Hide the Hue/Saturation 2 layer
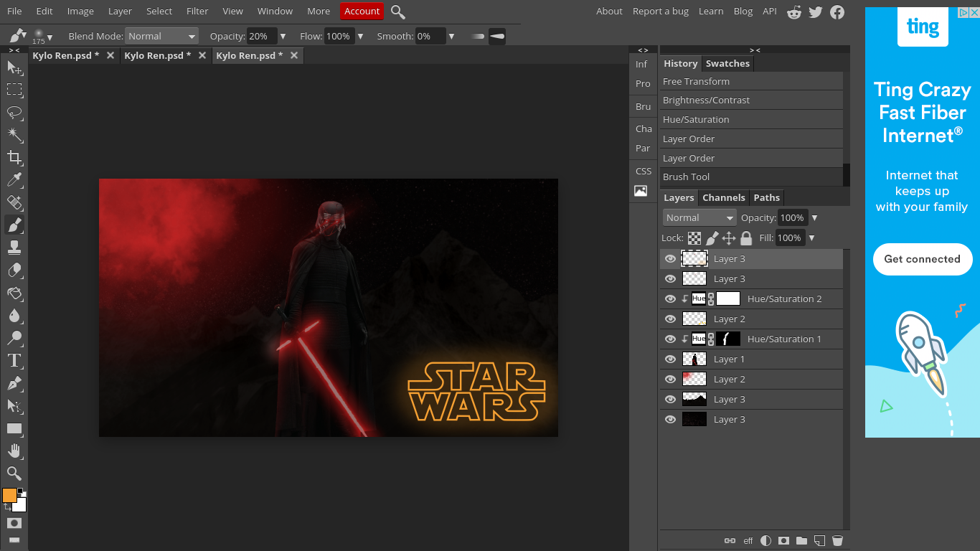Viewport: 980px width, 551px height. (670, 299)
